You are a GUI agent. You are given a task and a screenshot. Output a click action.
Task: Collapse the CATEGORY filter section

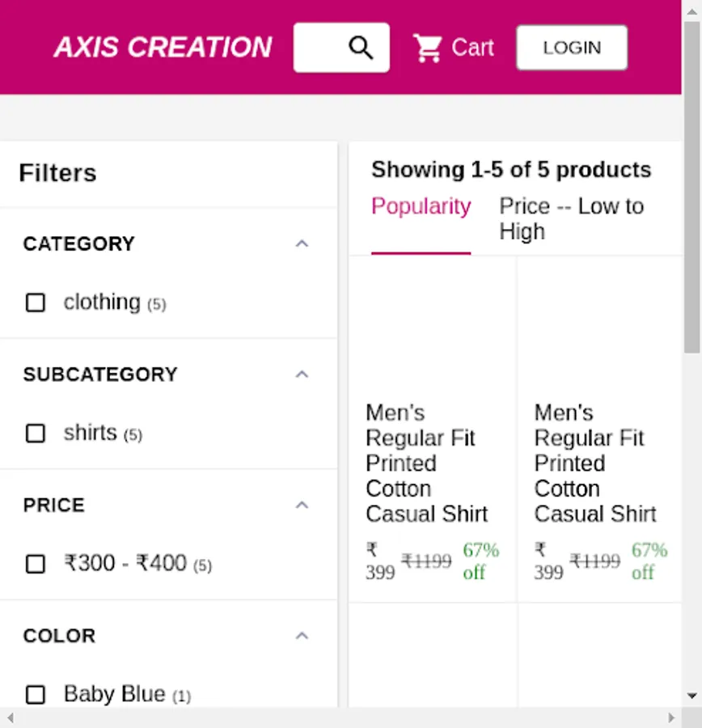pos(302,243)
